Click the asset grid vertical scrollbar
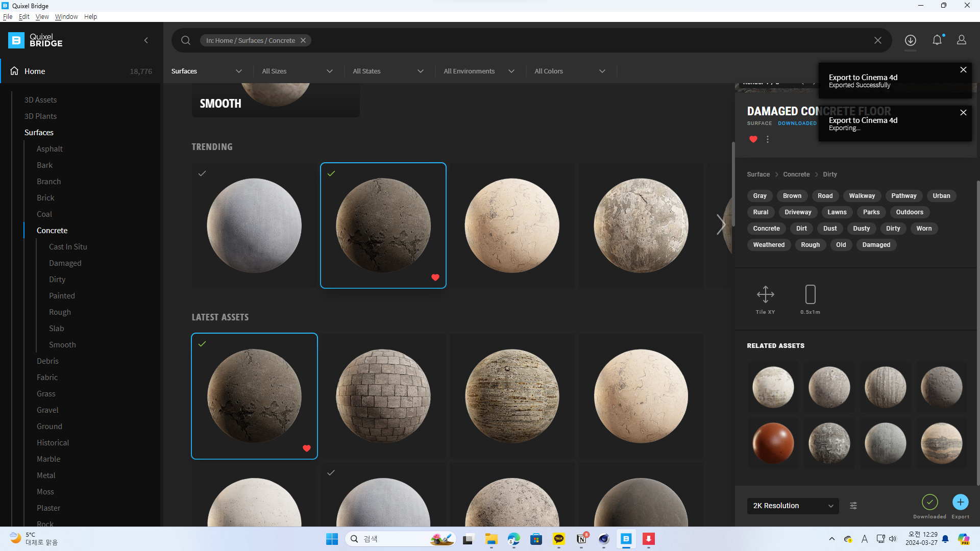Screen dimensions: 980x551 (x=733, y=184)
